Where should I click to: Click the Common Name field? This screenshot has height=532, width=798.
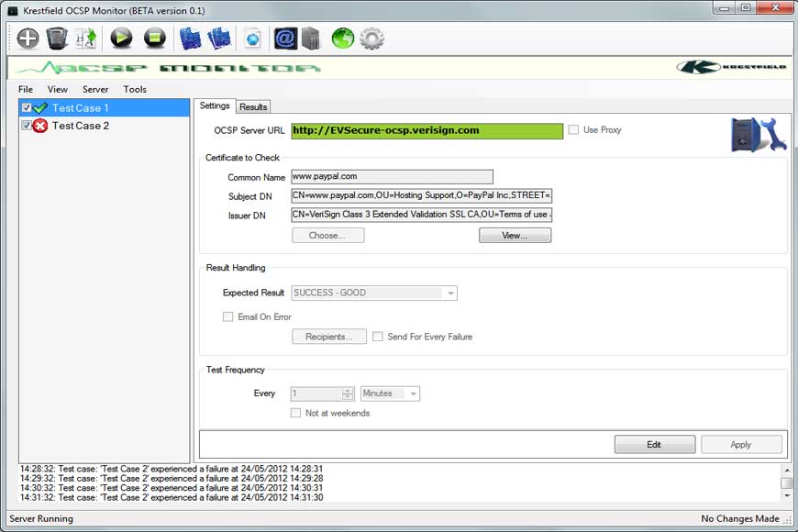point(392,177)
